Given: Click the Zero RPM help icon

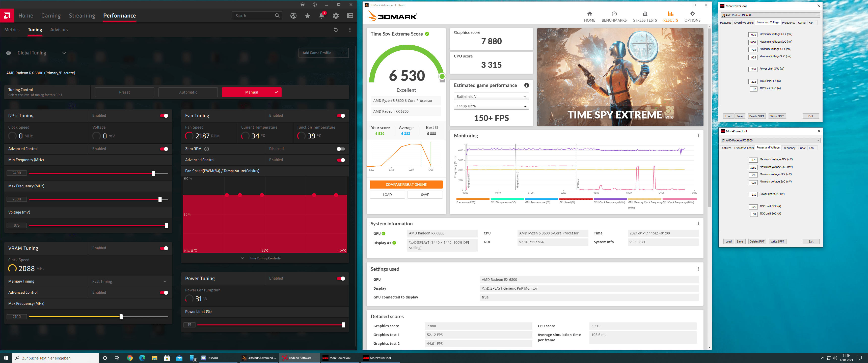Looking at the screenshot, I should [207, 149].
